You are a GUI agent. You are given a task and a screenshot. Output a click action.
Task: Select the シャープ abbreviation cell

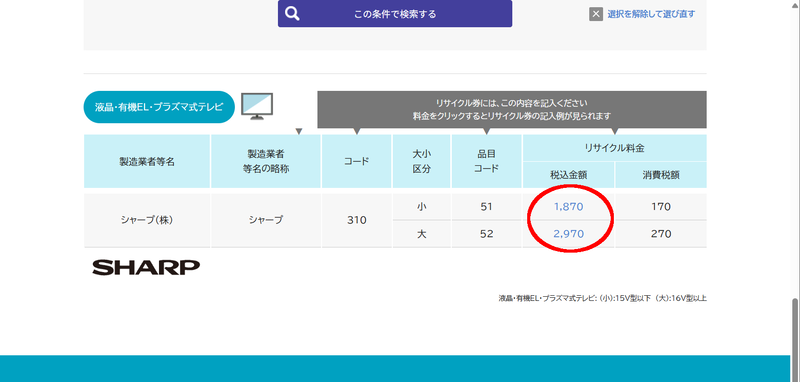(x=266, y=220)
